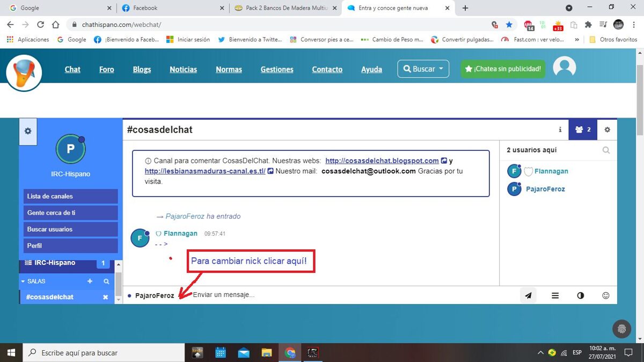Open the Lista de canales button

70,196
